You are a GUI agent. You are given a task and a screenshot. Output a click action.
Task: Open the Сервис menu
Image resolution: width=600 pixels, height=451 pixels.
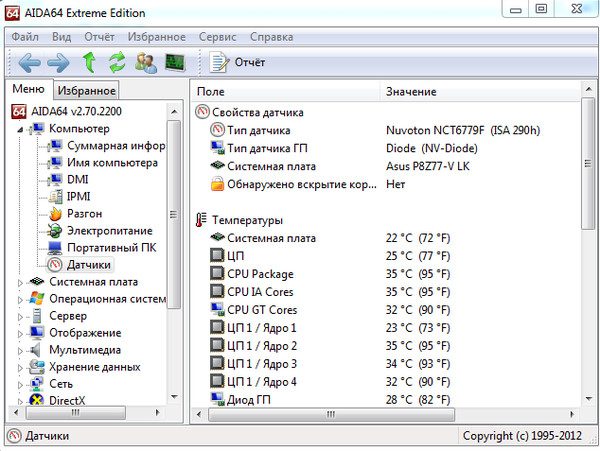coord(218,36)
